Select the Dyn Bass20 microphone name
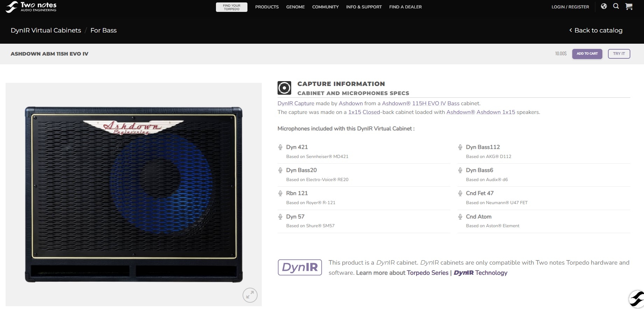The image size is (644, 309). point(301,170)
